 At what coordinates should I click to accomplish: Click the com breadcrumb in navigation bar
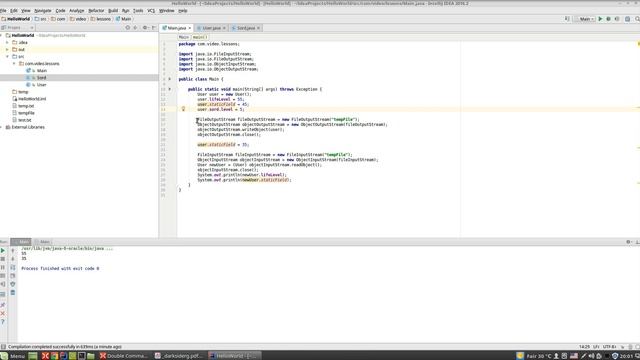click(x=58, y=19)
